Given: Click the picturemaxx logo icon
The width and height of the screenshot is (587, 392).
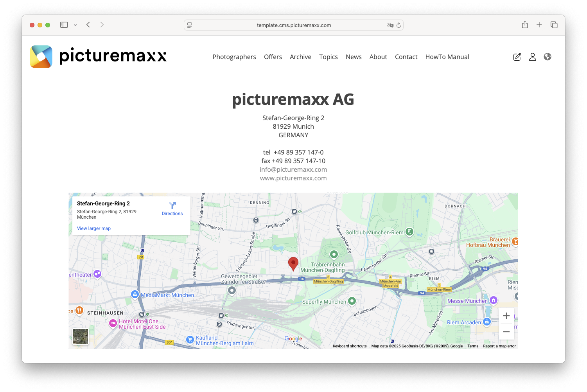Looking at the screenshot, I should 41,57.
